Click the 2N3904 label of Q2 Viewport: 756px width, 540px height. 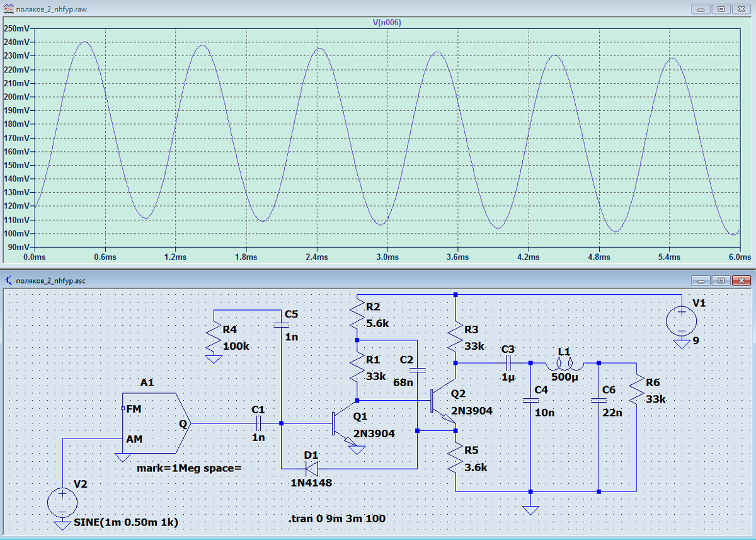[472, 410]
